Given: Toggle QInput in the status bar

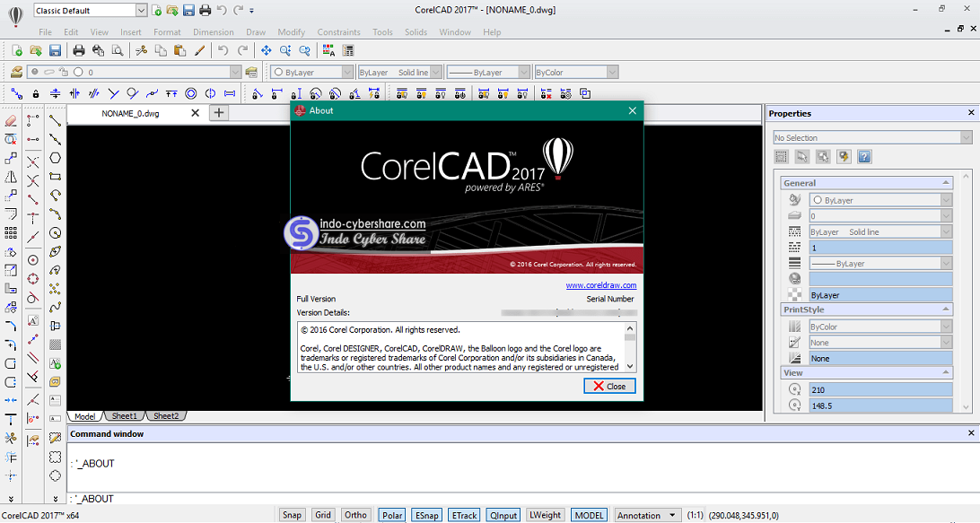Looking at the screenshot, I should click(x=503, y=515).
